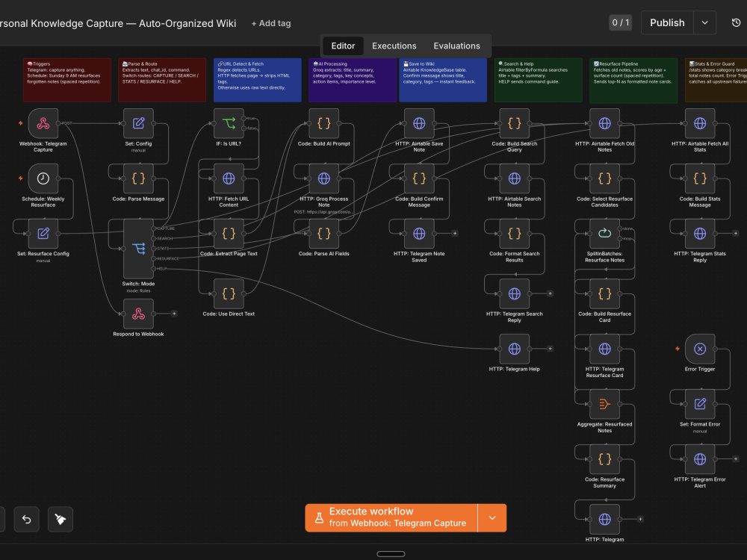Add node after Telegram Note Saved plus
The width and height of the screenshot is (747, 560).
tap(455, 233)
